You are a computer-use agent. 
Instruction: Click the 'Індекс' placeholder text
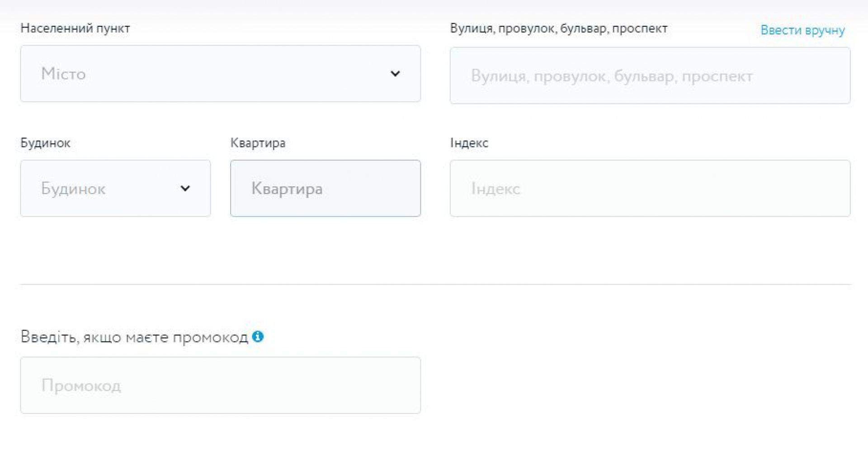click(495, 189)
